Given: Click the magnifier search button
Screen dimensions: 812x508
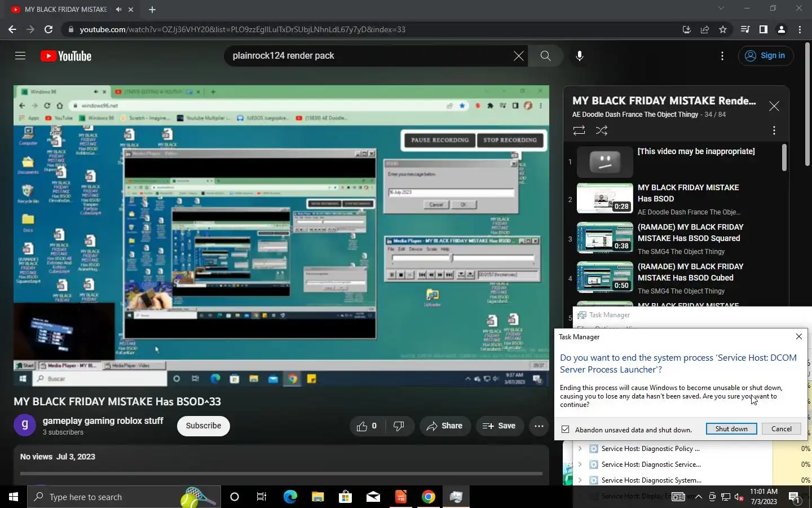Looking at the screenshot, I should (545, 55).
